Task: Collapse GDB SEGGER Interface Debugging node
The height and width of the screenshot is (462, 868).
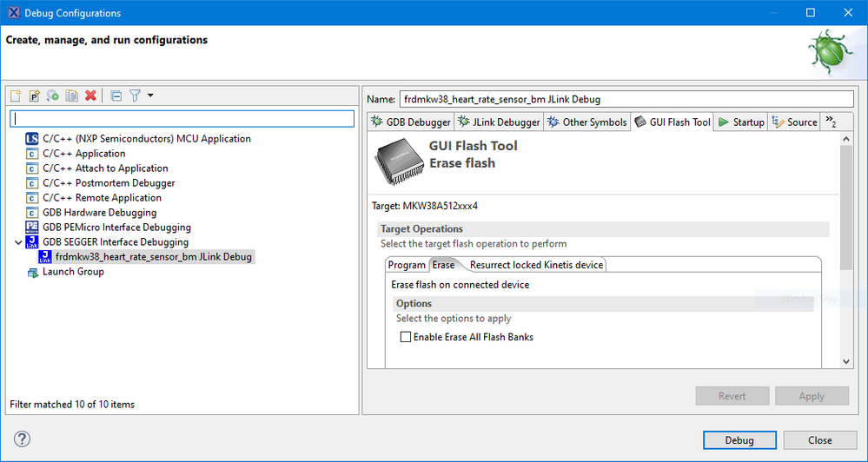Action: click(18, 242)
